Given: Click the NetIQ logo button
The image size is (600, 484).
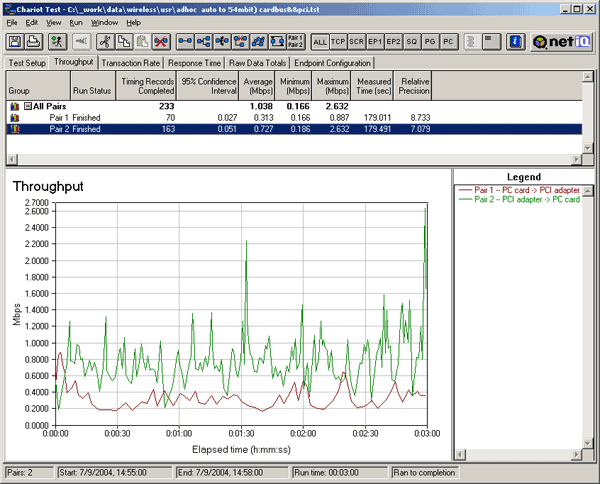Looking at the screenshot, I should point(563,42).
